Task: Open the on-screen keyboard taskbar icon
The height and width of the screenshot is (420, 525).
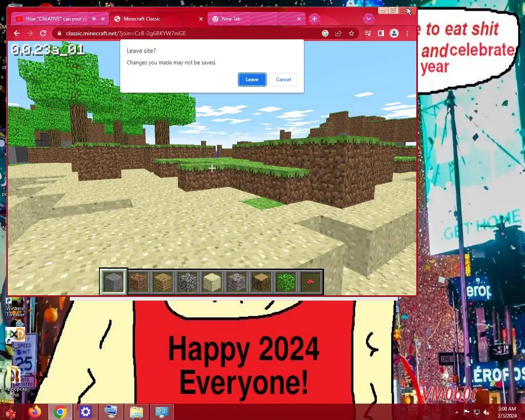Action: (111, 412)
